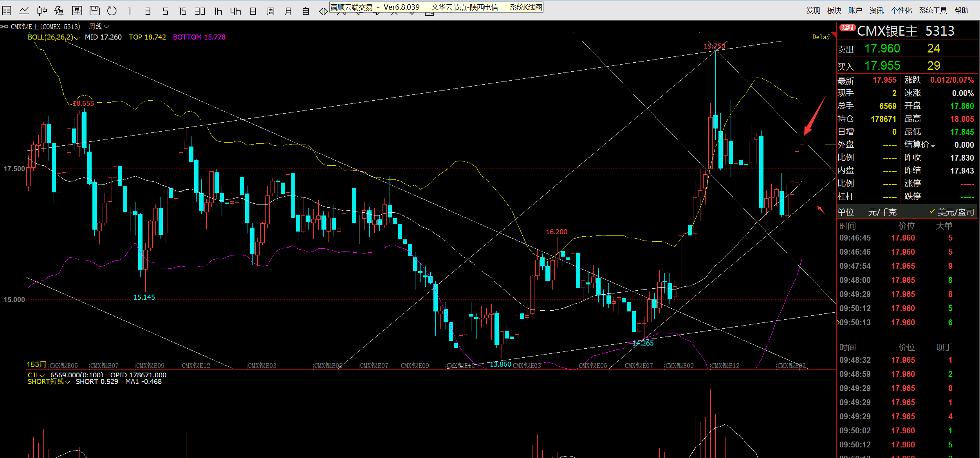Open the 系统工具 menu
The width and height of the screenshot is (980, 458).
pos(933,11)
